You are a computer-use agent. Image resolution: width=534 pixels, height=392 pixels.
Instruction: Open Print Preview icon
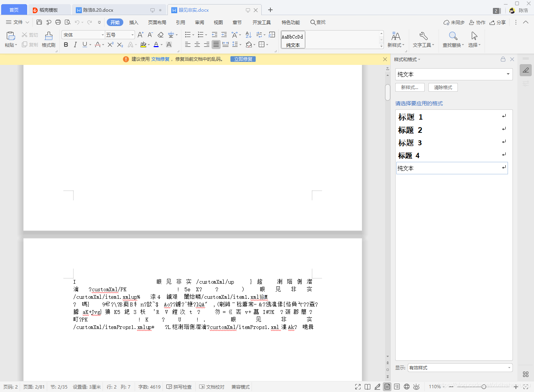coord(68,22)
